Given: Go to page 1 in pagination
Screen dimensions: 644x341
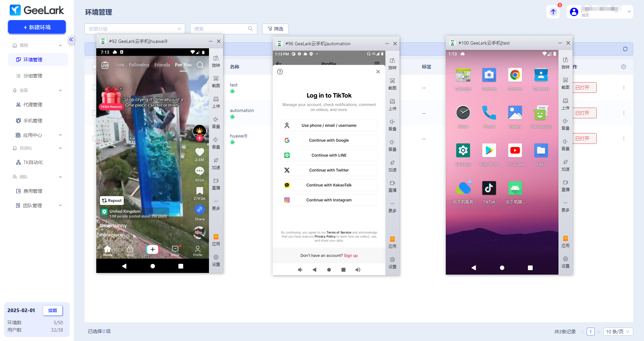Looking at the screenshot, I should (591, 332).
